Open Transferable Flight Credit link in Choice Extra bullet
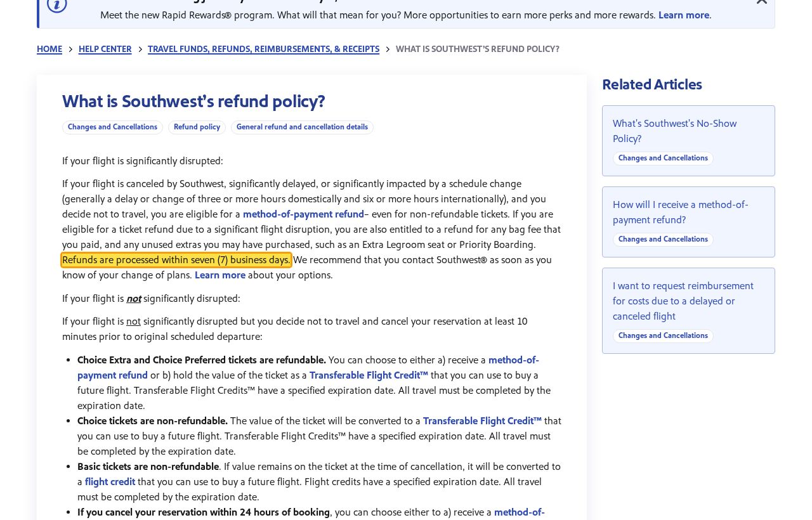Screen dimensions: 812x520 369,375
